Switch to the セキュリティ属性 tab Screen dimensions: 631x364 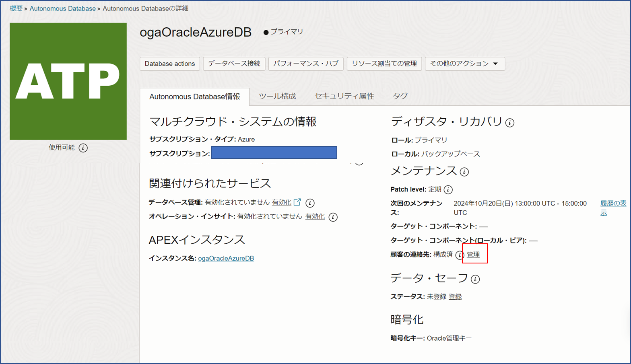[x=344, y=96]
